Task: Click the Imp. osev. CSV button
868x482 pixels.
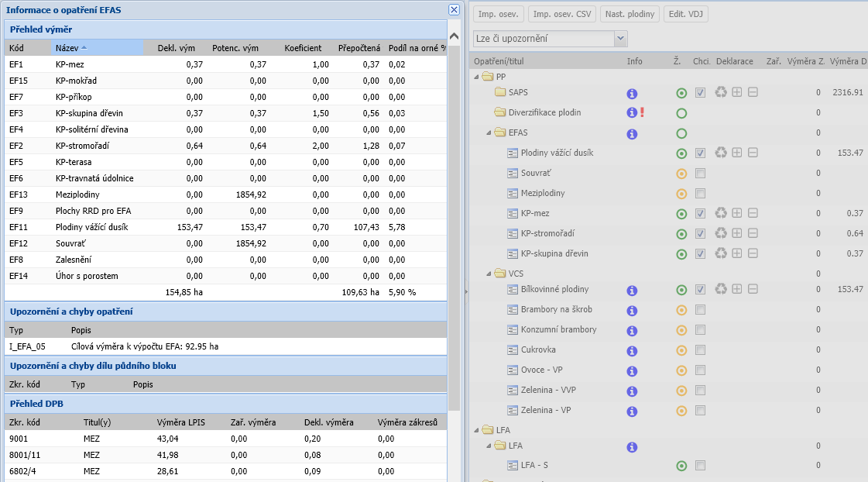Action: click(562, 14)
